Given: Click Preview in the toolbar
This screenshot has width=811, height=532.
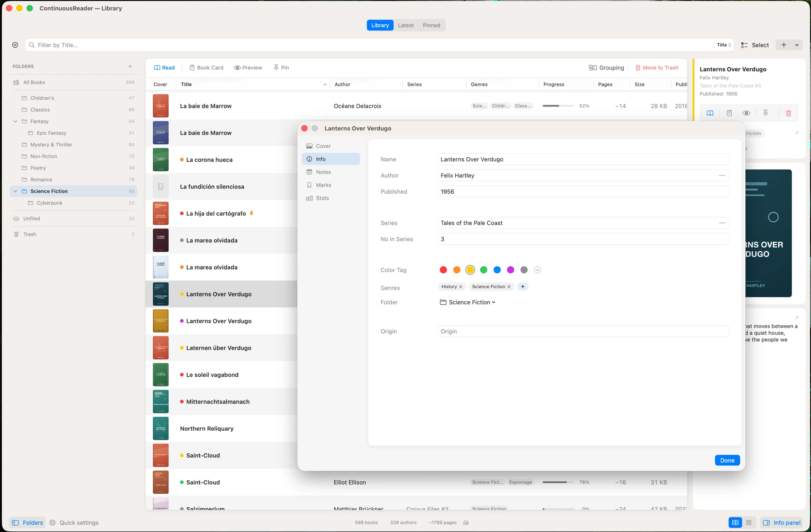Looking at the screenshot, I should point(248,68).
